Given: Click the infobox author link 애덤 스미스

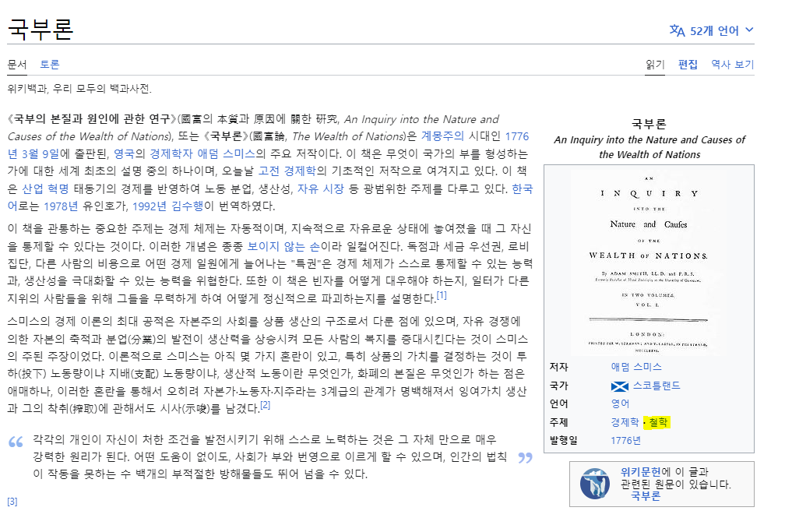Looking at the screenshot, I should (x=635, y=367).
